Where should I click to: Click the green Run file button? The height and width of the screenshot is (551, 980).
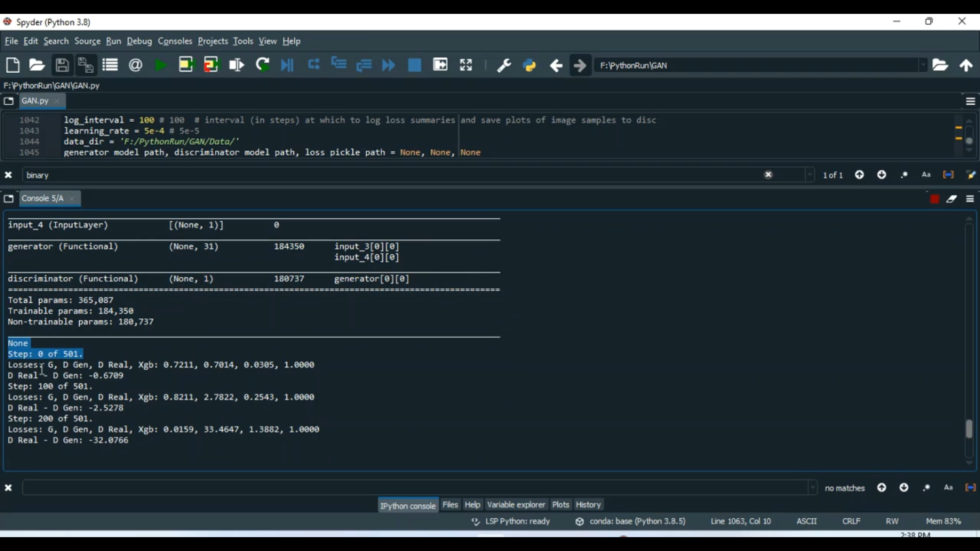[161, 65]
